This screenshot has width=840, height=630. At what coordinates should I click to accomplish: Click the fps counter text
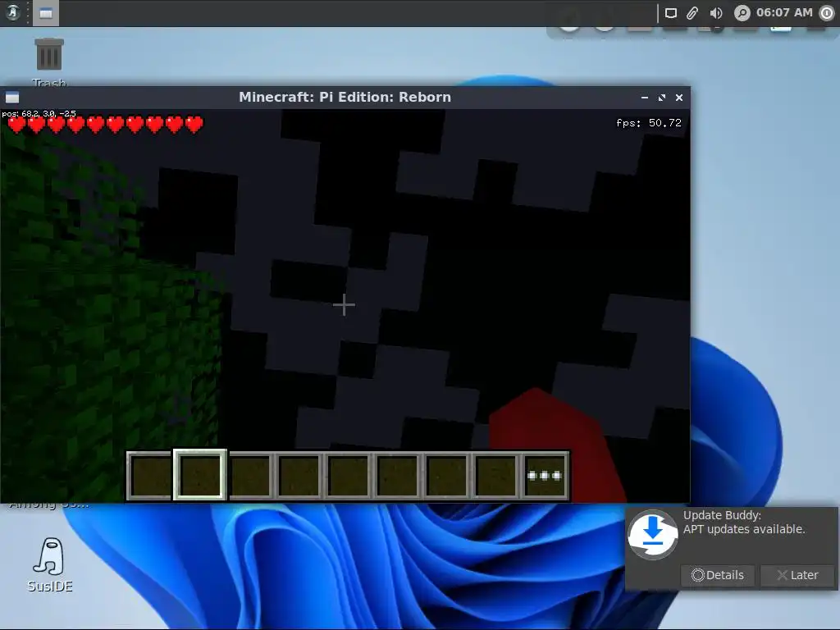(x=649, y=123)
